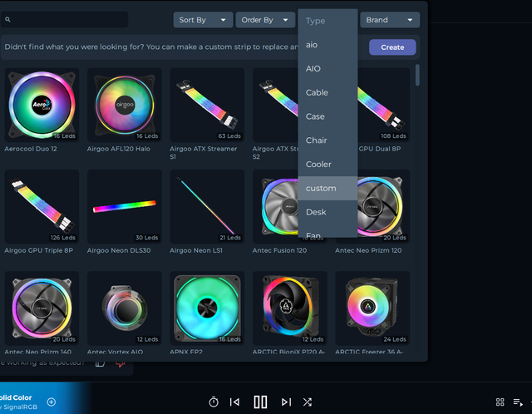The height and width of the screenshot is (414, 532).
Task: Select the Airgoo Neon LS1 strip
Action: coord(207,206)
